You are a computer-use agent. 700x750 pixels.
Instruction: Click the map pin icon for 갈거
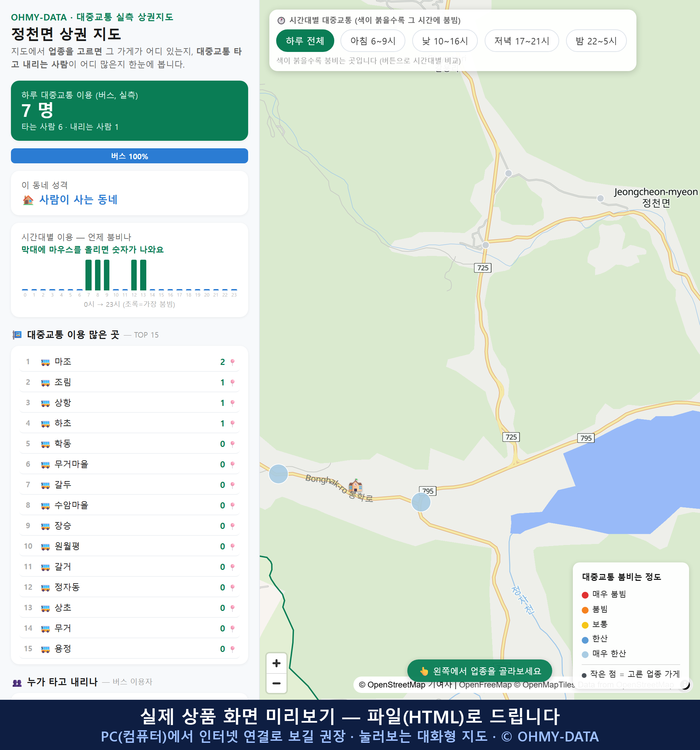(x=232, y=567)
